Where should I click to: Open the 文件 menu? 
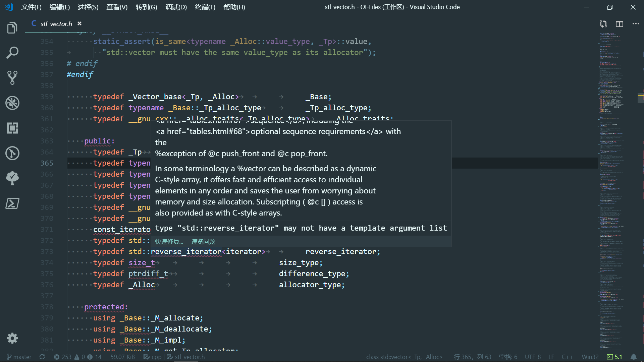[x=31, y=7]
